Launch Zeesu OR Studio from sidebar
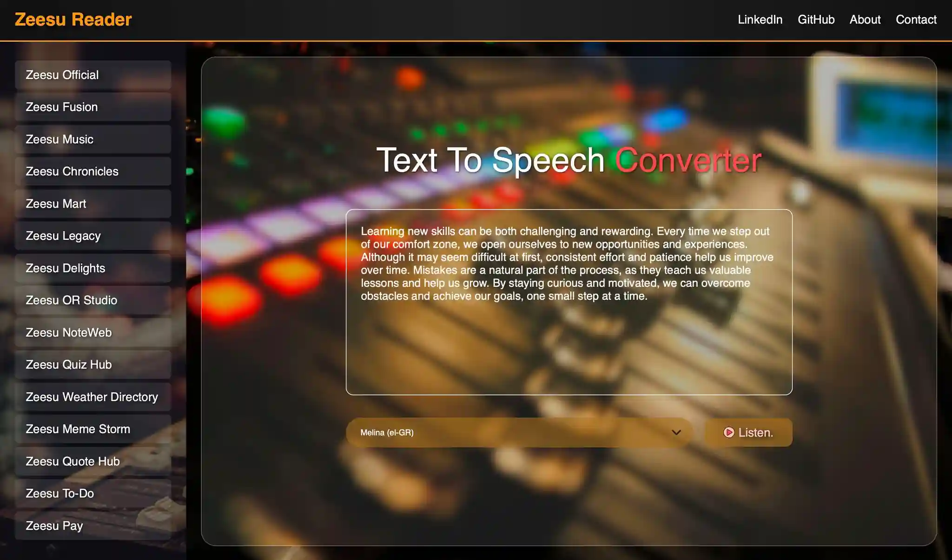The height and width of the screenshot is (560, 952). coord(93,300)
